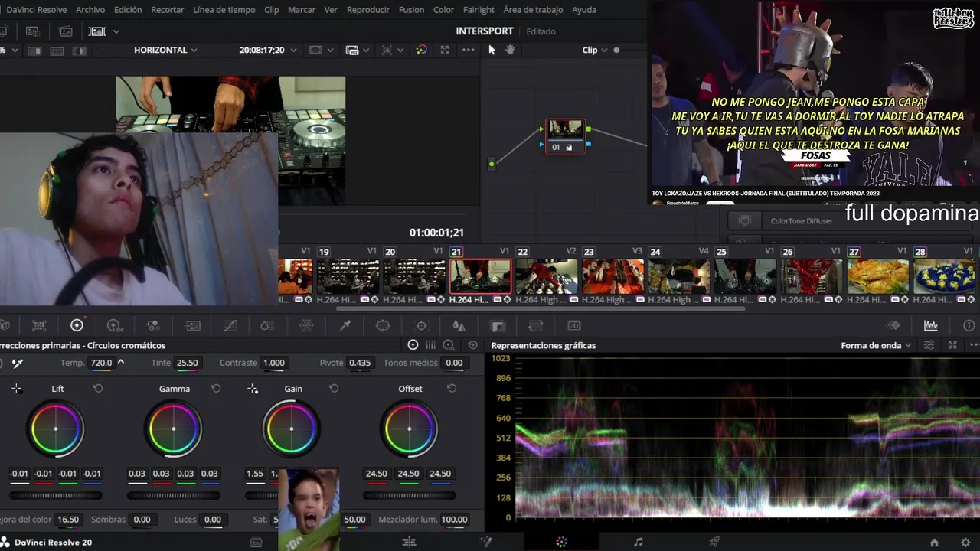
Task: Reset all primaries corrections
Action: [x=472, y=345]
